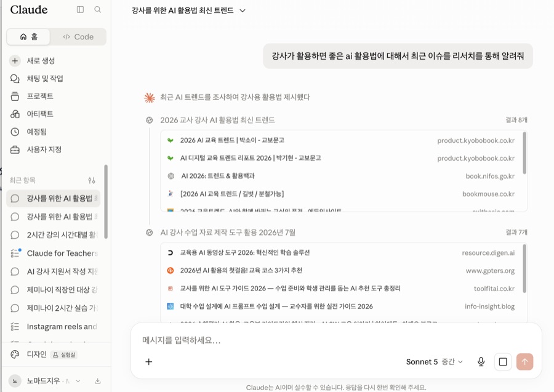Viewport: 554px width, 392px height.
Task: Collapse search group 2026 교사 강사 AI 활용법
Action: coord(217,120)
